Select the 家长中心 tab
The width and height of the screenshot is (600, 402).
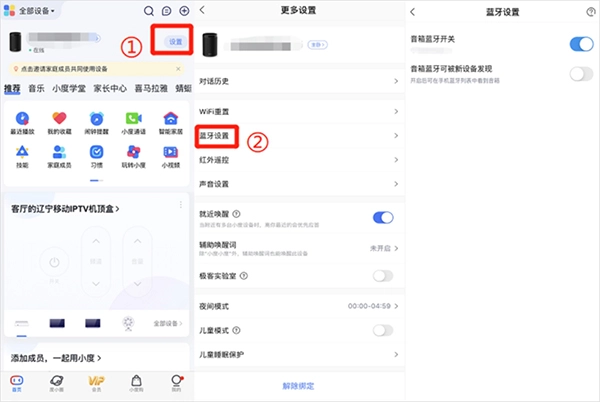109,89
